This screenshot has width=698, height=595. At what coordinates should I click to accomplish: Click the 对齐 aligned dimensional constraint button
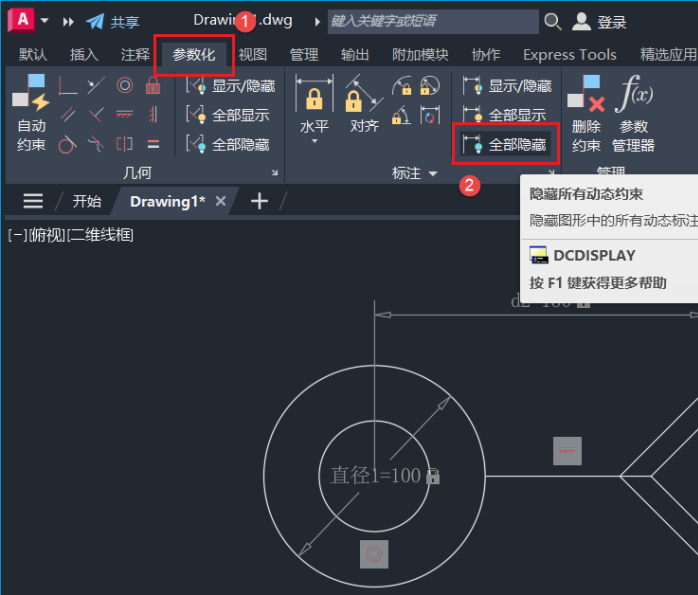tap(364, 103)
